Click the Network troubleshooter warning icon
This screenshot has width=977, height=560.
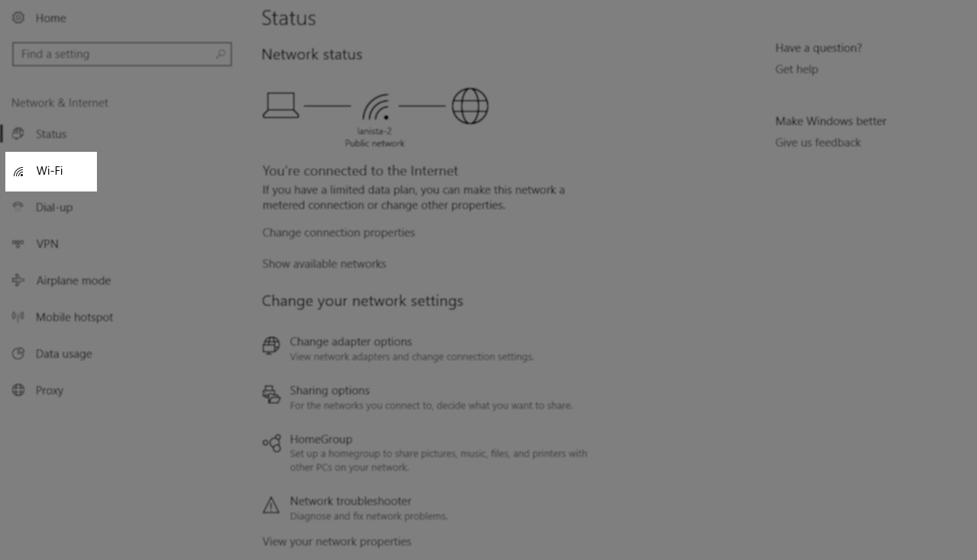[271, 505]
